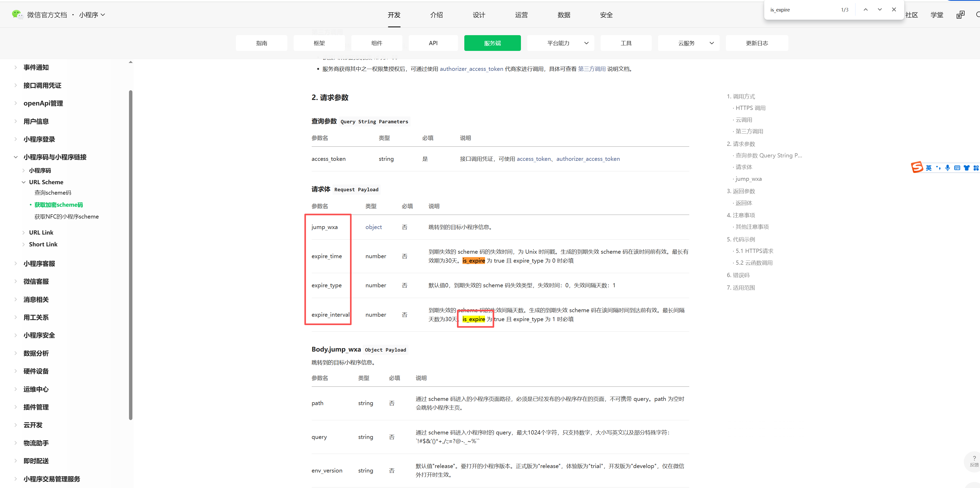Go to next find match arrow
Viewport: 980px width, 488px height.
tap(880, 9)
